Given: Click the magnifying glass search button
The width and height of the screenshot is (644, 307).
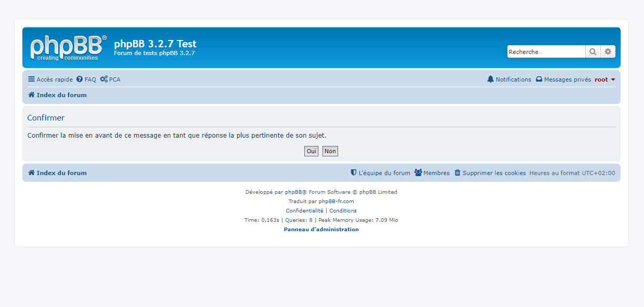Looking at the screenshot, I should (x=593, y=52).
